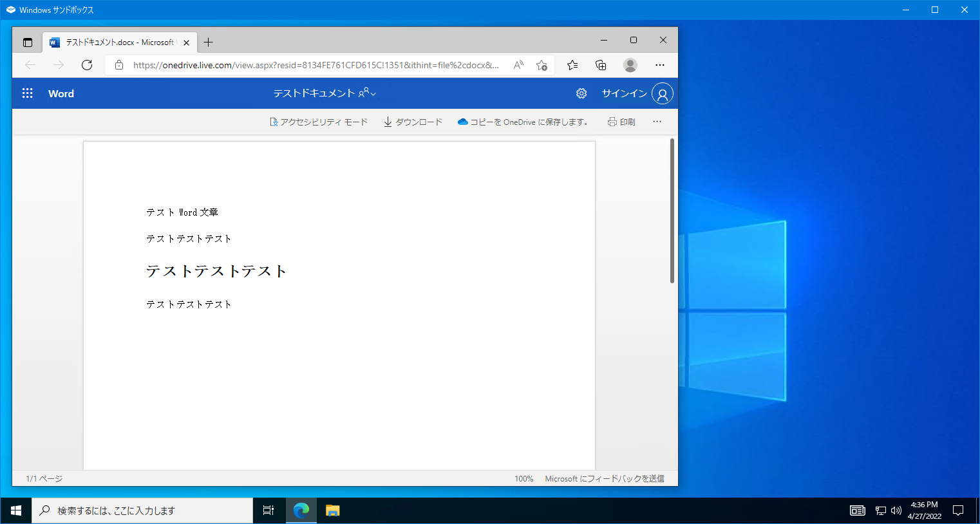Open the Edge browser settings menu
Viewport: 980px width, 524px height.
659,65
